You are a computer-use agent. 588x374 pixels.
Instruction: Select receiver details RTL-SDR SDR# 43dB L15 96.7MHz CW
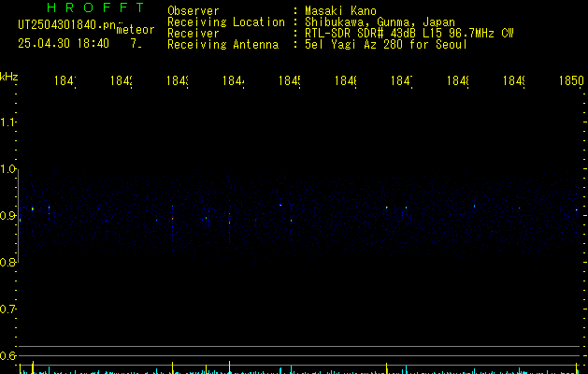click(x=409, y=34)
